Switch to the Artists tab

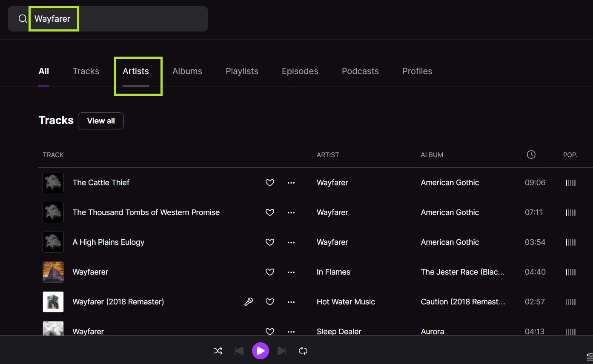[x=136, y=71]
